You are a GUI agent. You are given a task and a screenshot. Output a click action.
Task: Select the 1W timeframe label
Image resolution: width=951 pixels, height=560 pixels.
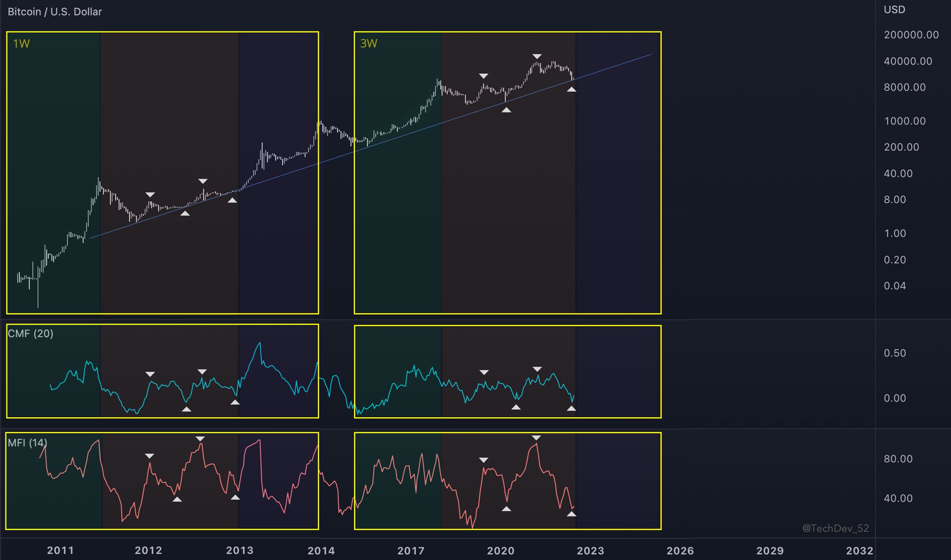point(20,42)
